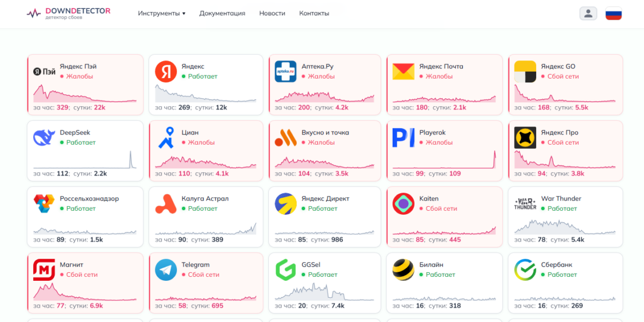Click 'Работает' status under Калуга Астрал
Image resolution: width=644 pixels, height=322 pixels.
(x=199, y=208)
